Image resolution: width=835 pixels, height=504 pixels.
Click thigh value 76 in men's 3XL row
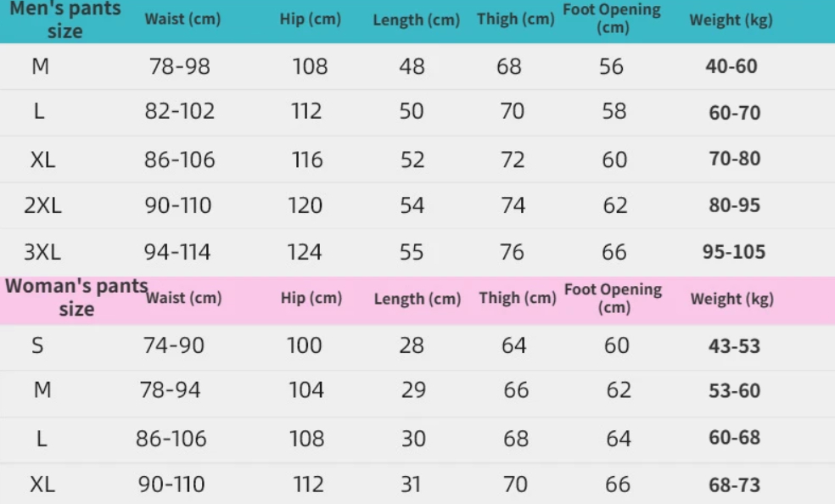[x=512, y=252]
